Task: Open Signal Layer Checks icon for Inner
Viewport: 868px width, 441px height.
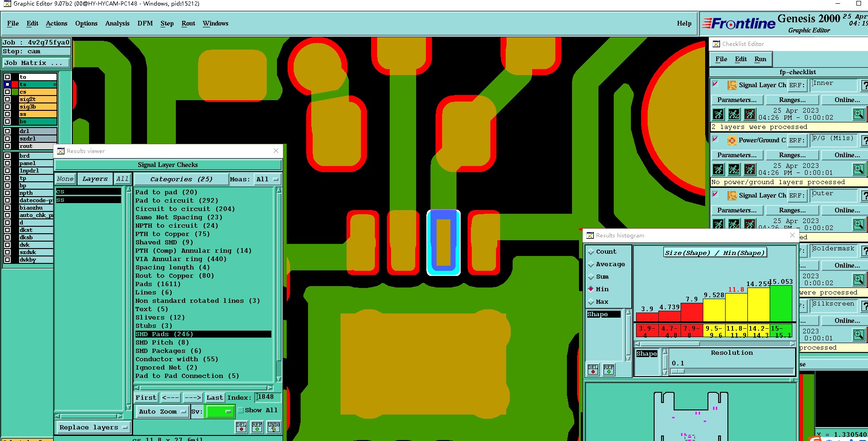Action: pos(732,85)
